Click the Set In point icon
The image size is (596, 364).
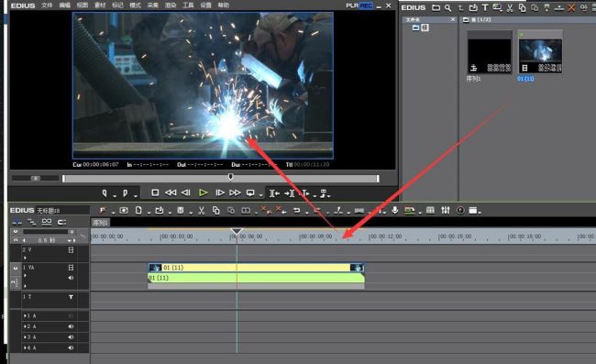click(105, 193)
